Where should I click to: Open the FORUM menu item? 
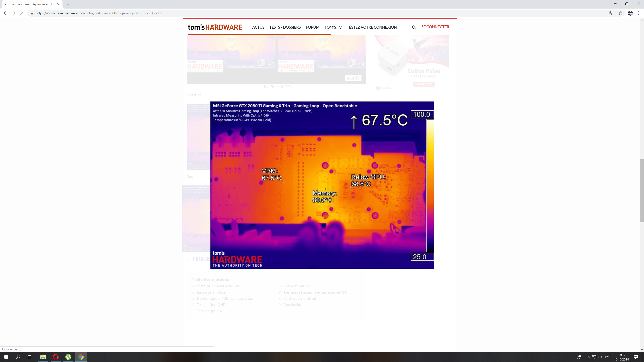pos(312,27)
